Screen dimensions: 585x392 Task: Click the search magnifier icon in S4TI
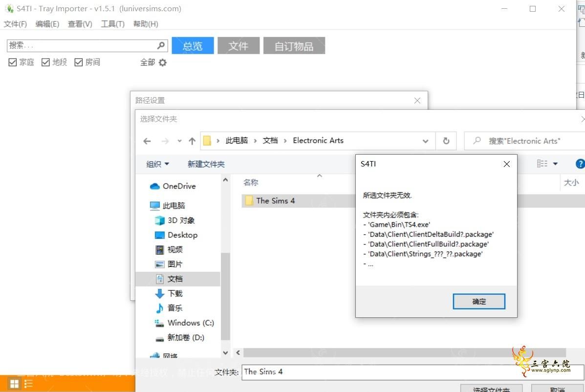[161, 45]
